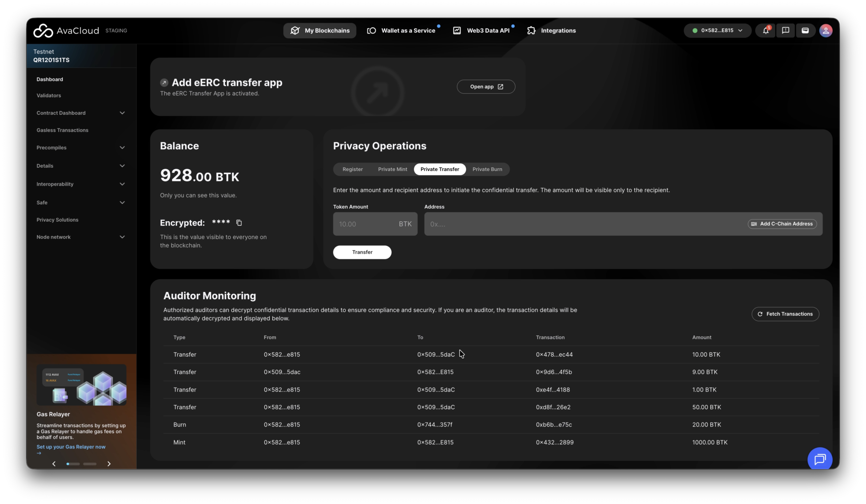Switch to the Private Burn tab
The image size is (866, 504).
coord(487,169)
